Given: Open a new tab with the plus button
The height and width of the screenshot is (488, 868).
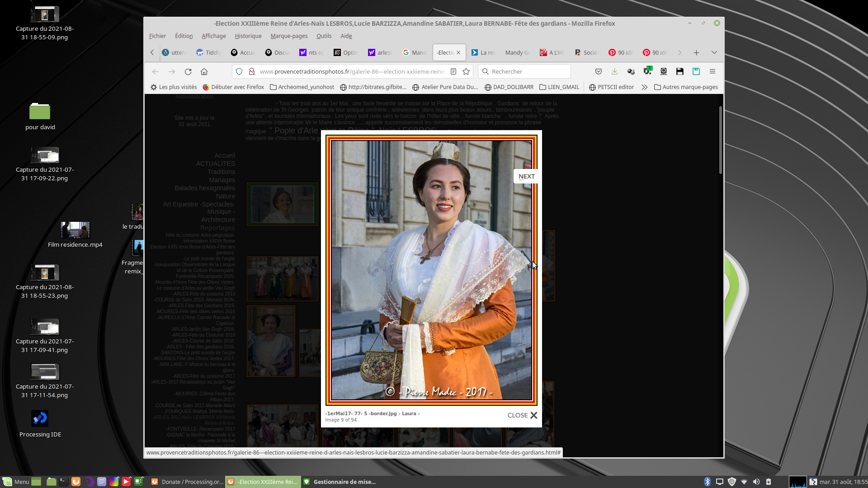Looking at the screenshot, I should (x=696, y=53).
